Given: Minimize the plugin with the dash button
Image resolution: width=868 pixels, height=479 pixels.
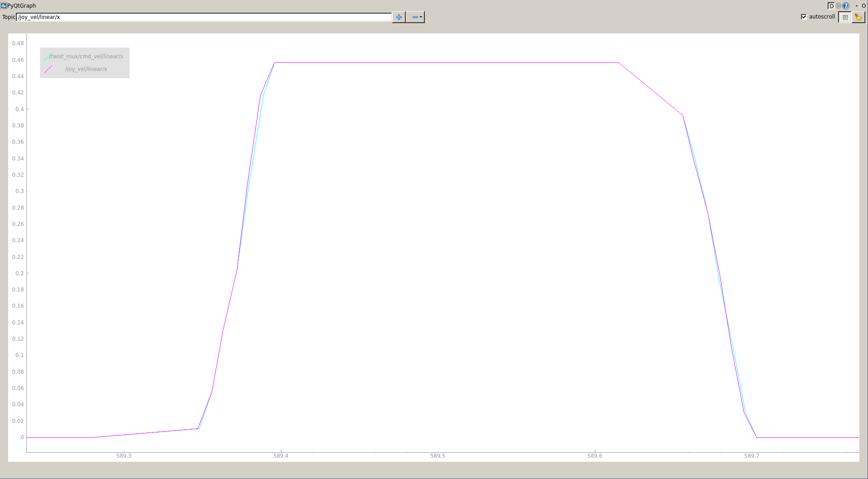Looking at the screenshot, I should pos(856,6).
